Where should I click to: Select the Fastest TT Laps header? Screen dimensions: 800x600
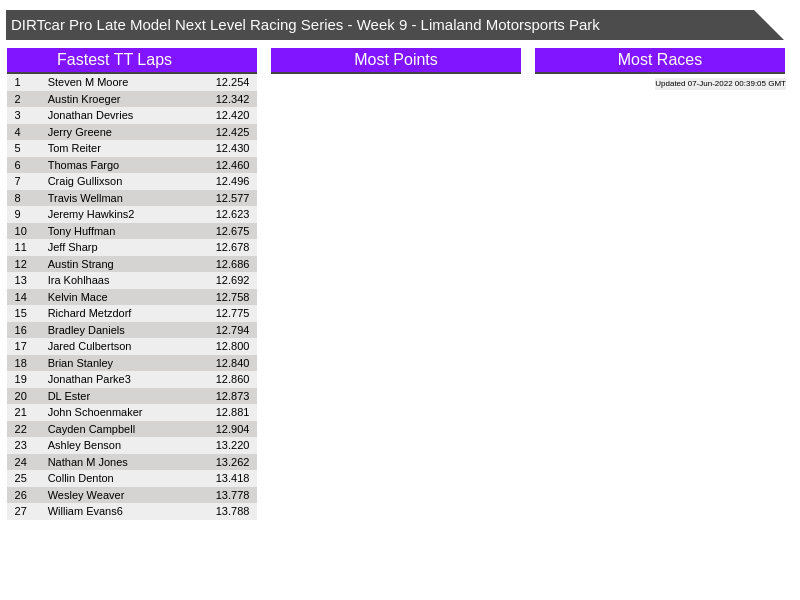click(114, 60)
